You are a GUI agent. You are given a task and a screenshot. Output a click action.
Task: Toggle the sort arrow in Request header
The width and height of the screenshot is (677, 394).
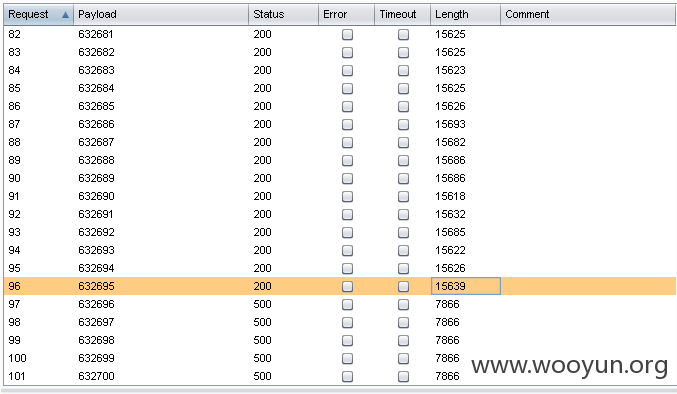[x=65, y=15]
